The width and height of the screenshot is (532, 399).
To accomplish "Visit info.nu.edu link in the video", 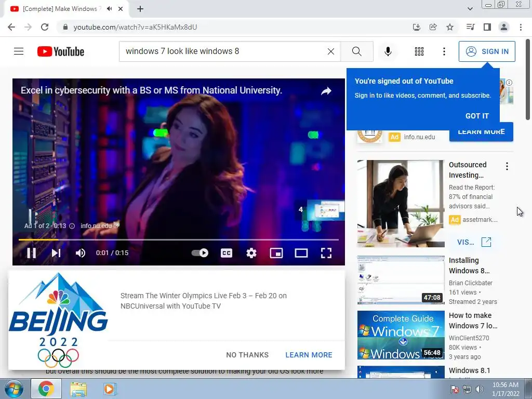I will [x=99, y=226].
